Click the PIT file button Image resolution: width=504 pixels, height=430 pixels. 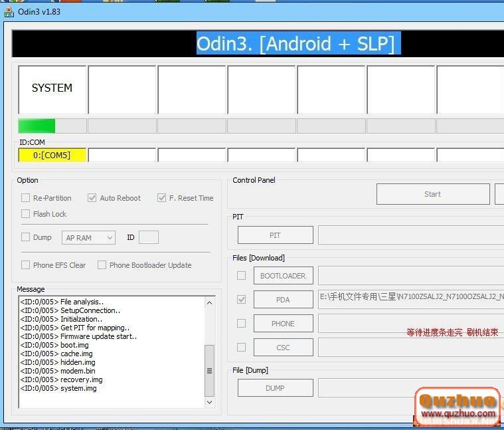click(275, 235)
